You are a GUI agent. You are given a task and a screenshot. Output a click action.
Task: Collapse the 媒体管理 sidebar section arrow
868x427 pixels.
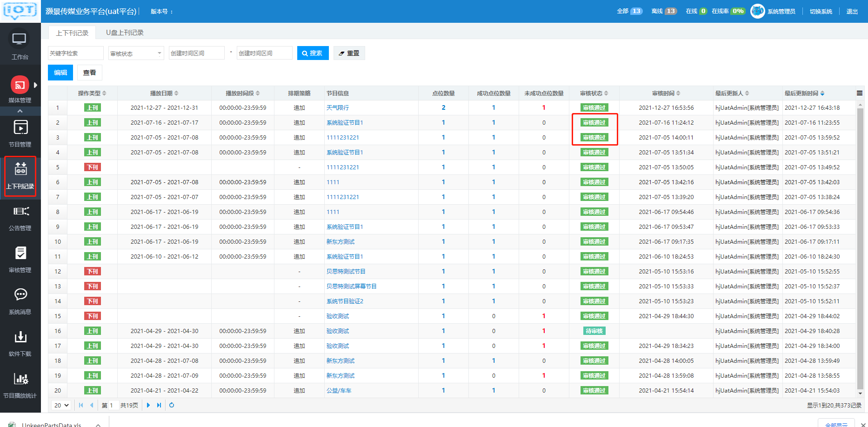click(20, 111)
